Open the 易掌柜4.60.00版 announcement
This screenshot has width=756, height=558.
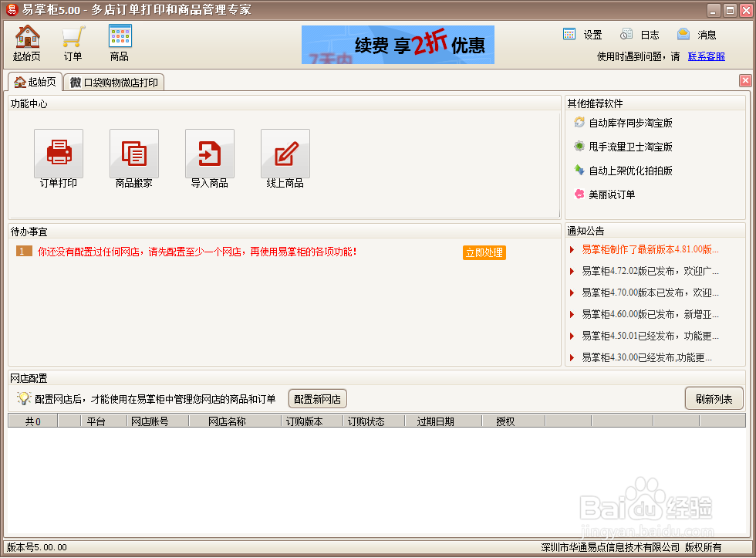click(x=650, y=314)
